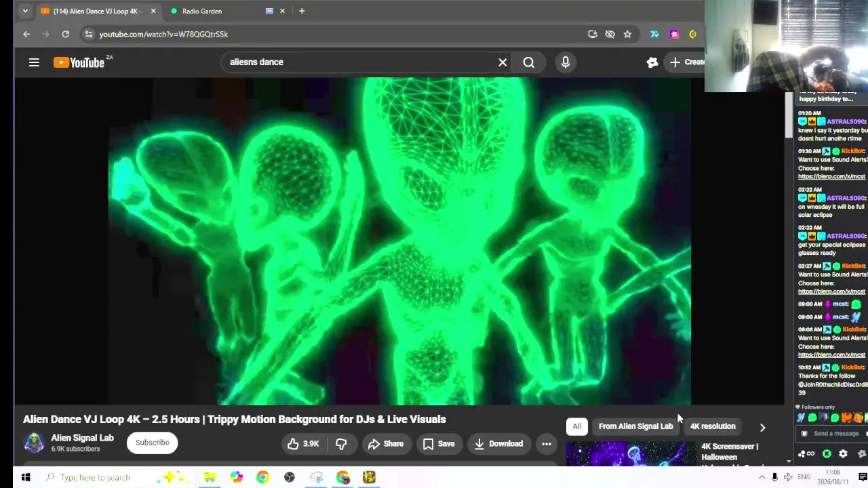
Task: Close the Alien Dance VJ Loop tab
Action: 153,11
